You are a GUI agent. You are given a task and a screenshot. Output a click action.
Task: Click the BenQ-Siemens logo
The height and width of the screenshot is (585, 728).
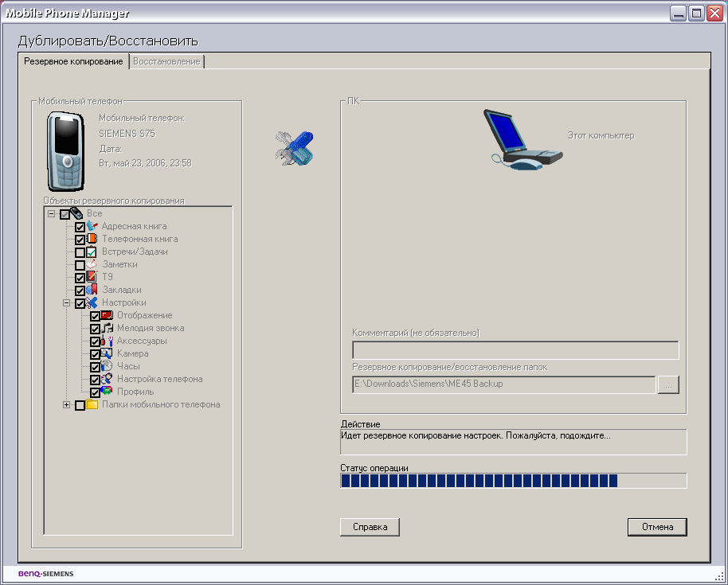46,574
